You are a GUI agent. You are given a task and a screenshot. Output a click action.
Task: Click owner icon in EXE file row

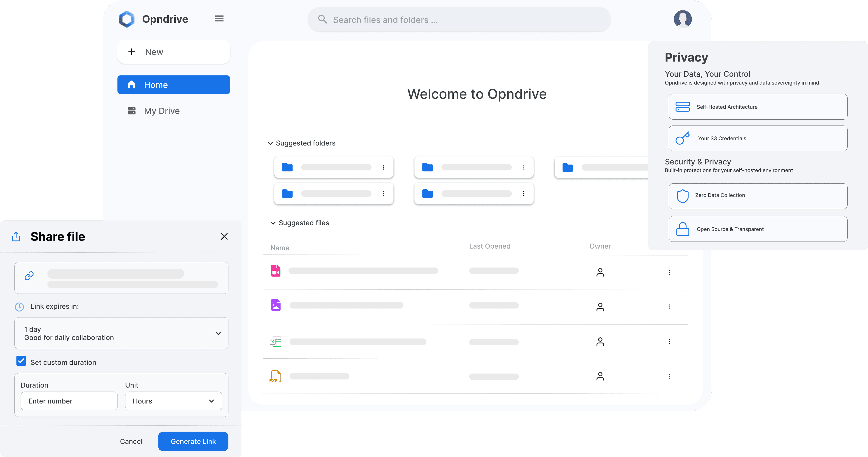pos(600,376)
